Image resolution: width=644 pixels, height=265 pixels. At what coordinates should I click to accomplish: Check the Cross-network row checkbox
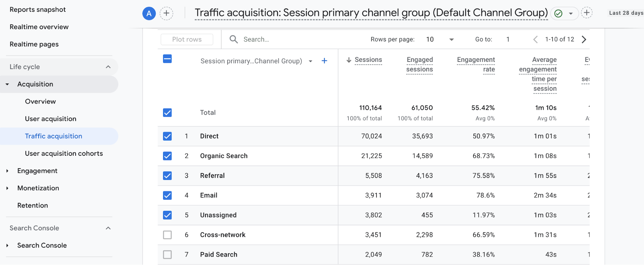pos(167,235)
